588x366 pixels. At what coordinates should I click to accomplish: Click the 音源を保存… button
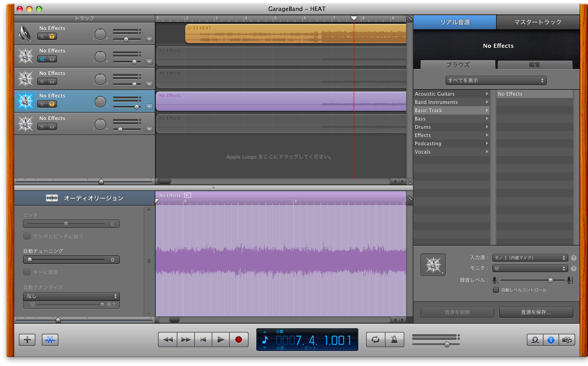click(536, 312)
